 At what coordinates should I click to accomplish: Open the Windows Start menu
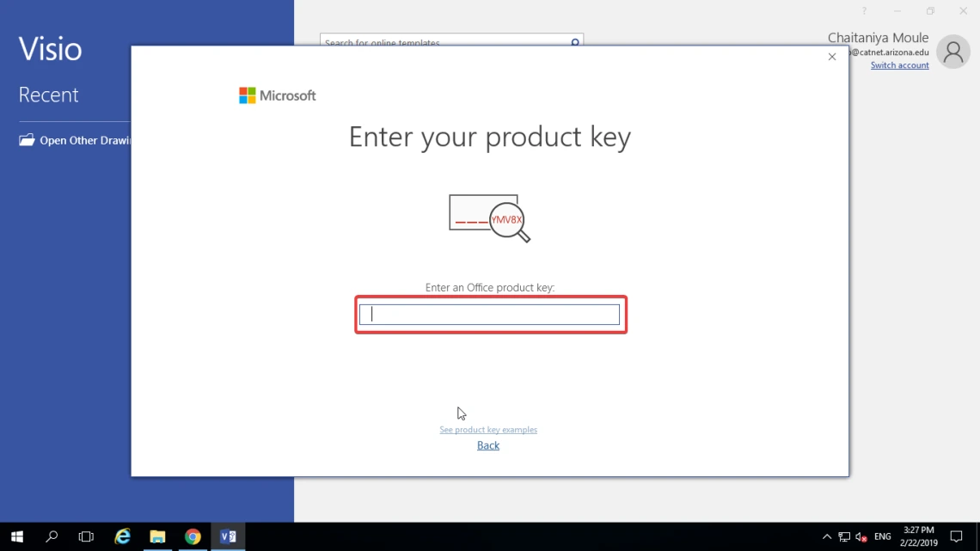(x=17, y=536)
